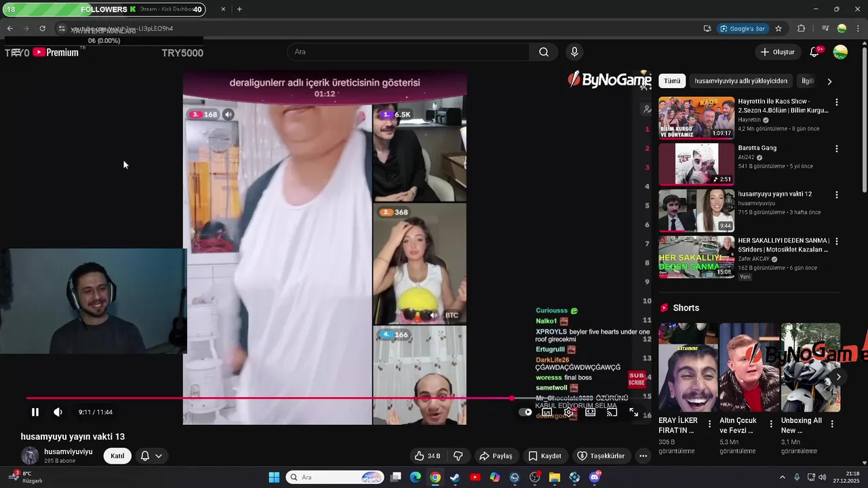Dislike this video
This screenshot has height=488, width=868.
click(458, 455)
